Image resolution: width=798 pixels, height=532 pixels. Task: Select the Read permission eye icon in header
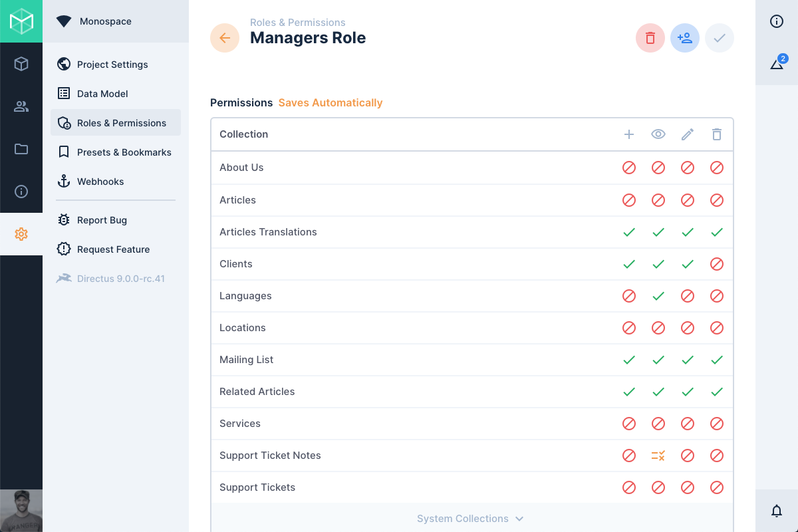(658, 134)
